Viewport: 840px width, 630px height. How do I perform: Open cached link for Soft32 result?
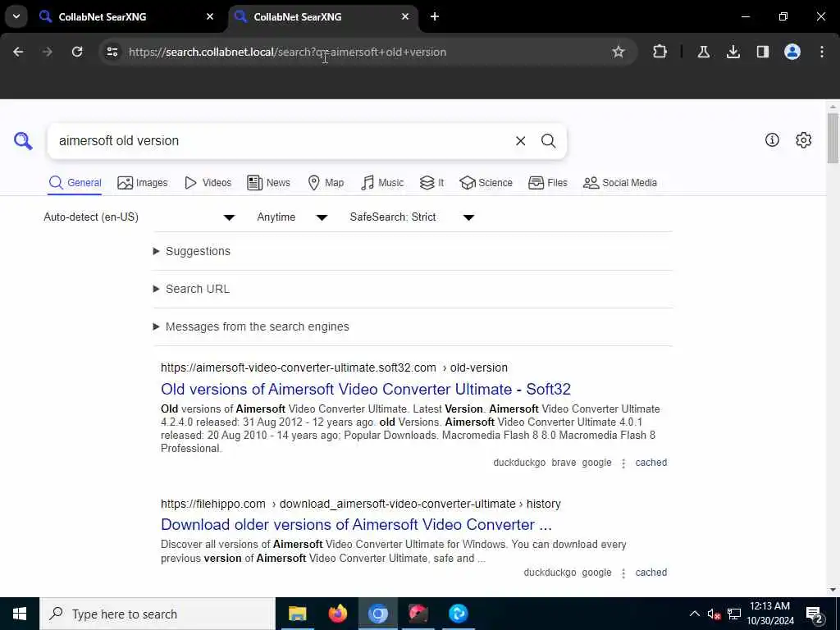pyautogui.click(x=651, y=463)
